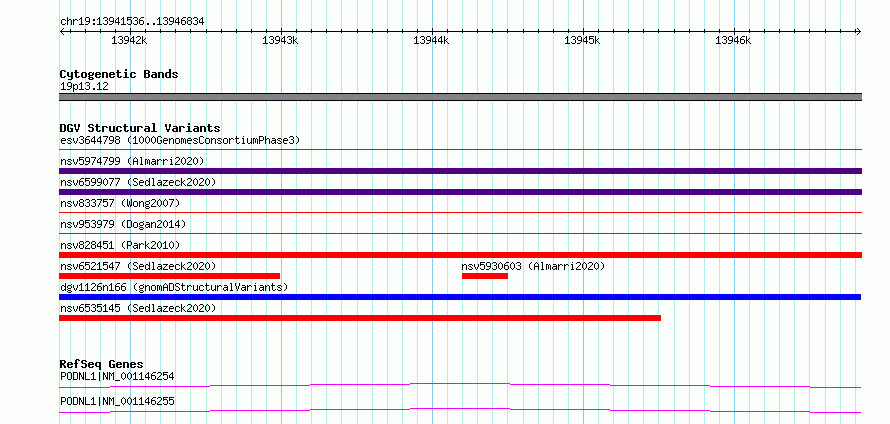Select the DGV Structural Variants track title

(140, 128)
